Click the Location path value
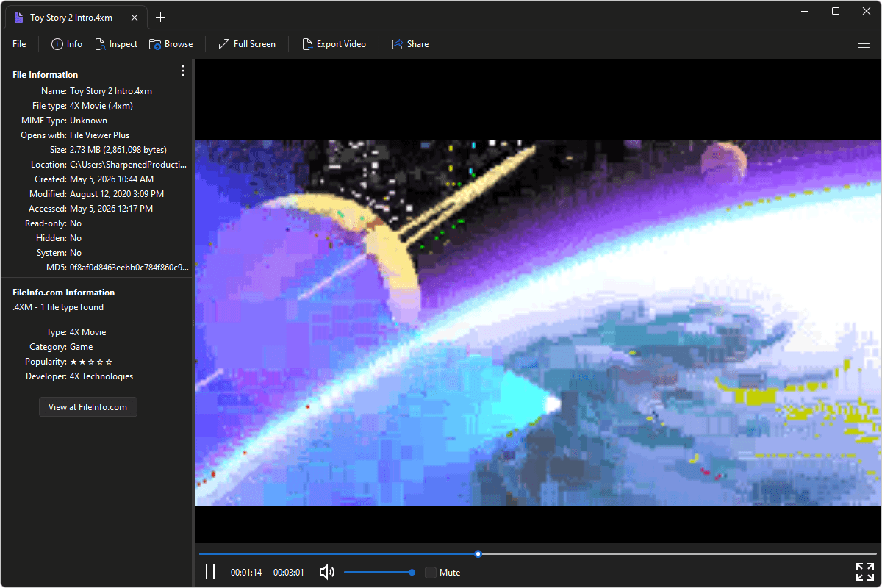 (x=128, y=165)
